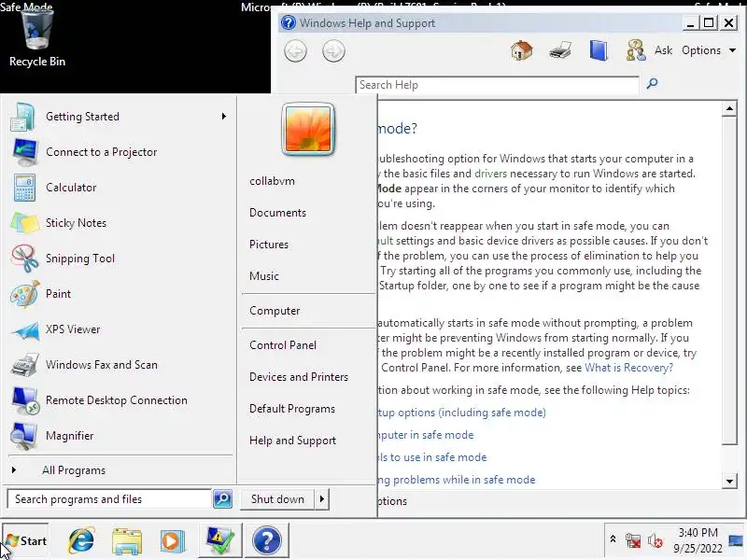This screenshot has height=560, width=747.
Task: Open Pictures from Start menu
Action: pyautogui.click(x=269, y=245)
